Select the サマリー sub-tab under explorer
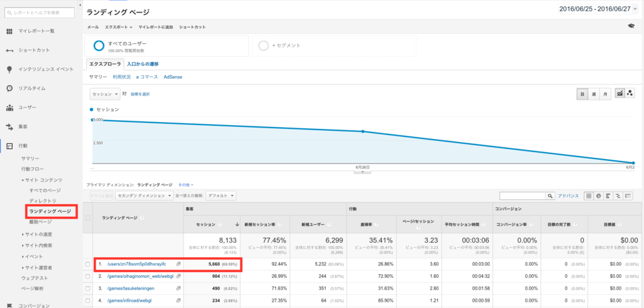 click(x=97, y=77)
